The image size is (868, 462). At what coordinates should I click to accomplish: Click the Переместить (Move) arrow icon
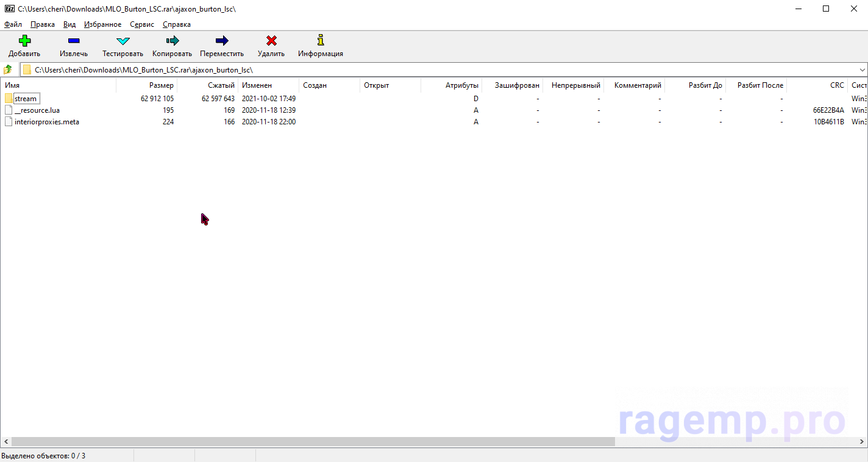222,41
